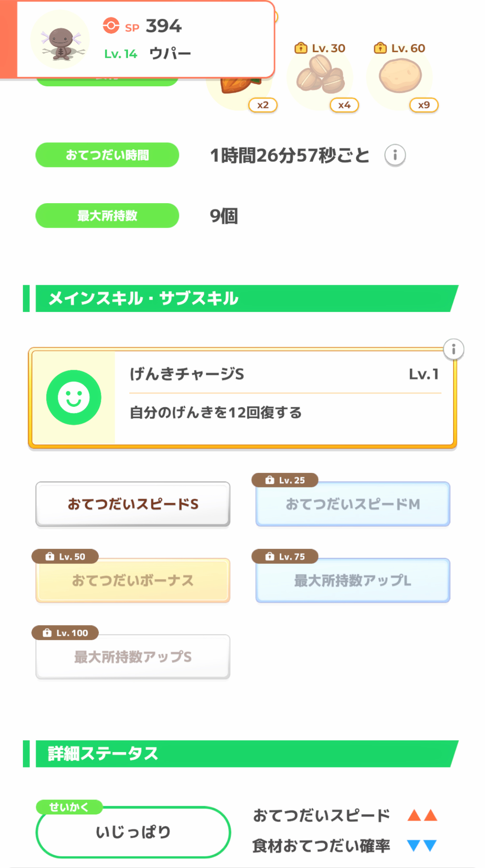The height and width of the screenshot is (868, 485).
Task: Tap the メインスキル・サブスキル section header
Action: coord(241,299)
